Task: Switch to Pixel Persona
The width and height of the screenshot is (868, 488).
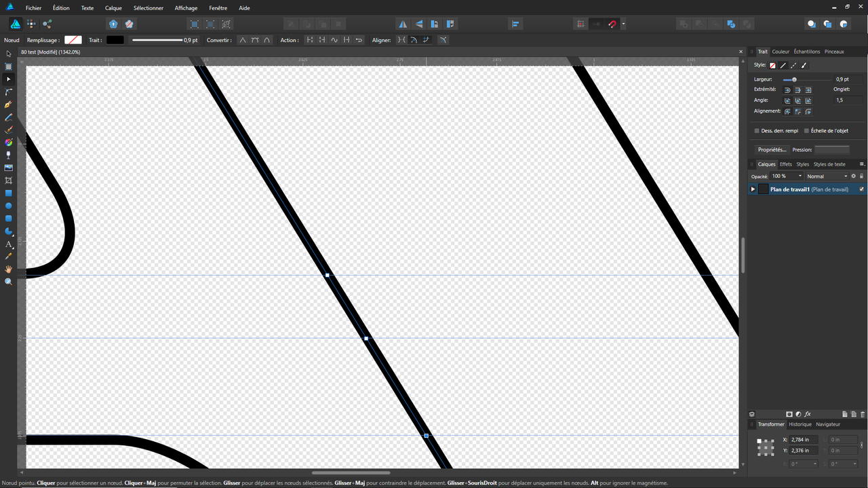Action: click(31, 24)
